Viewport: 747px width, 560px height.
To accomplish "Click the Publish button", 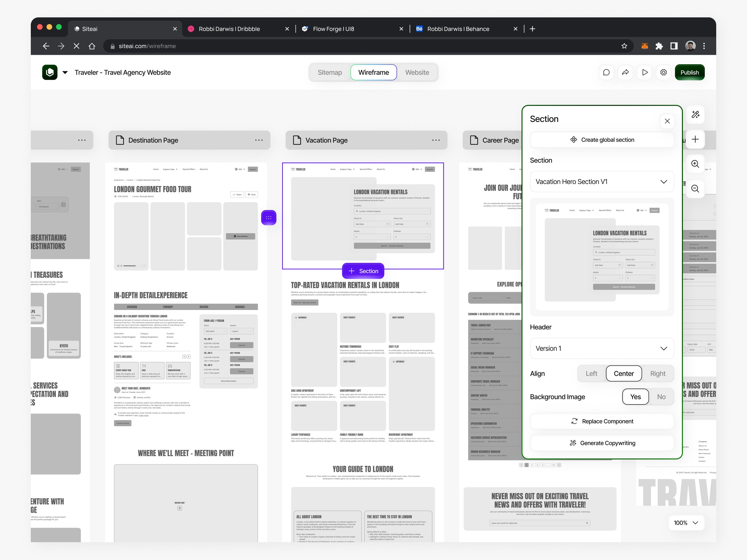I will tap(690, 72).
